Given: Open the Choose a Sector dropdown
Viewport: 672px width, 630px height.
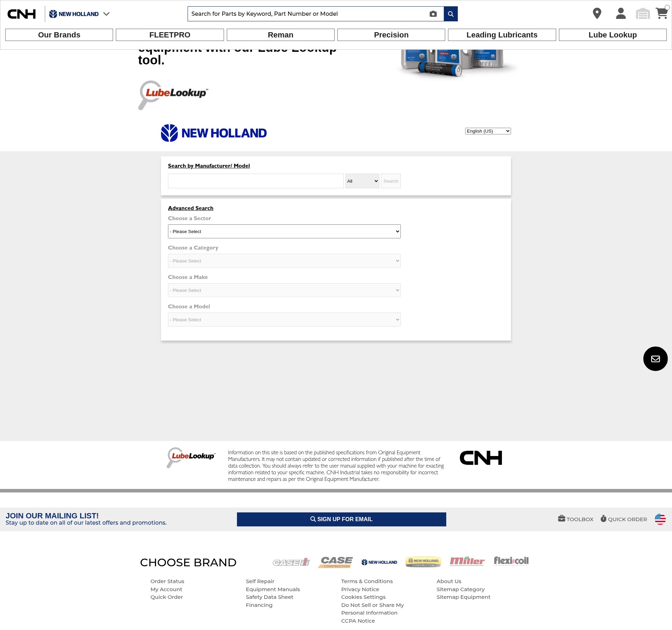Looking at the screenshot, I should coord(284,231).
